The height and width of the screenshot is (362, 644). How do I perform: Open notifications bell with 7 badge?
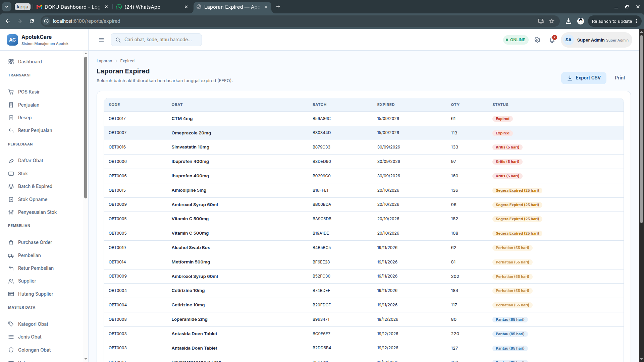pyautogui.click(x=552, y=40)
